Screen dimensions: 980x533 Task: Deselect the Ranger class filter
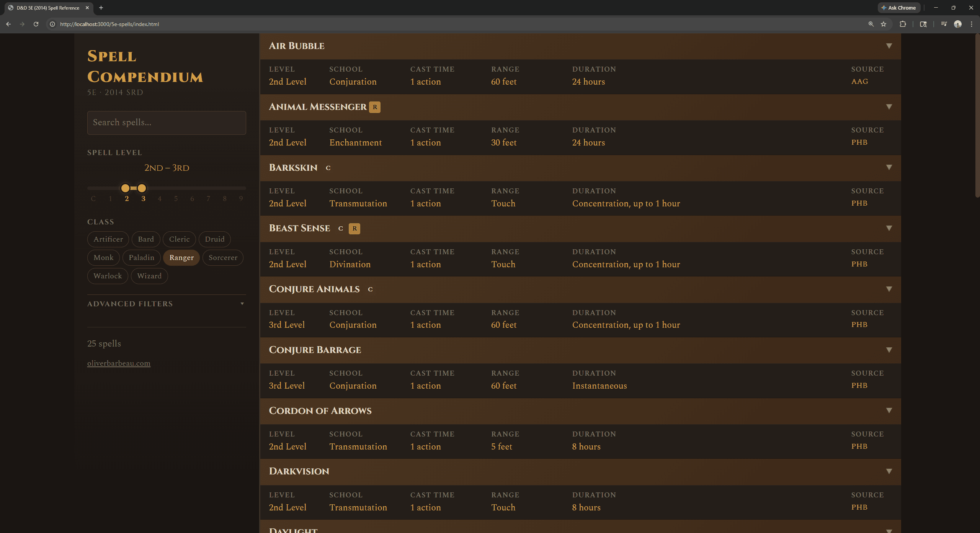point(181,258)
